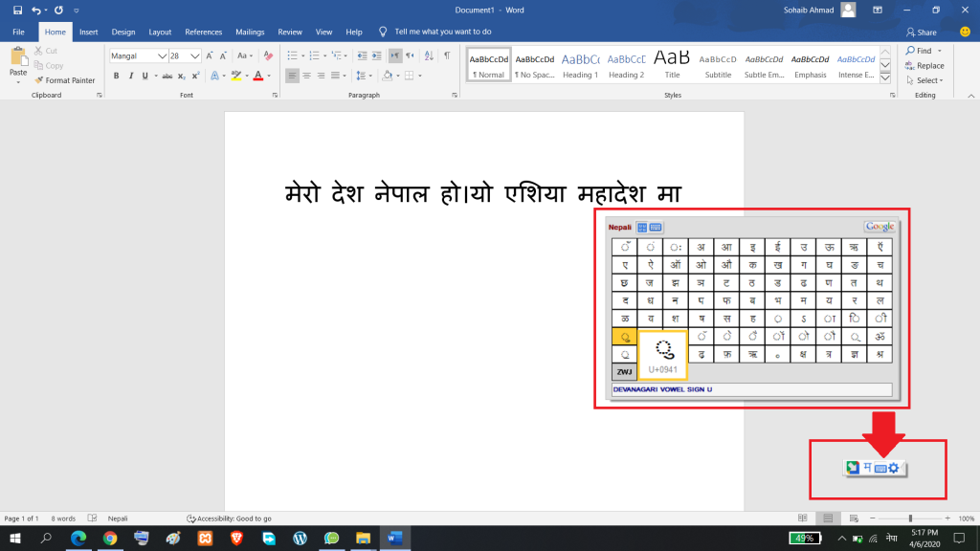Click the Google Input Tools logo icon
980x551 pixels.
pos(853,467)
